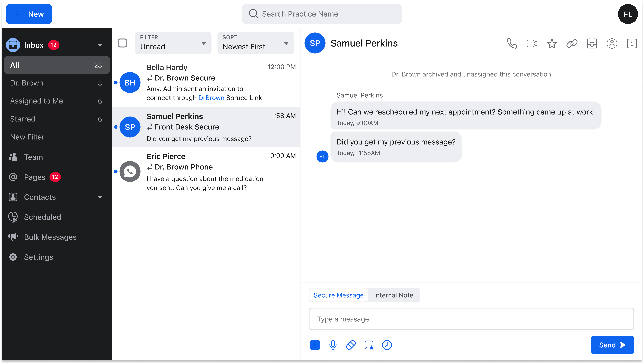
Task: Click the bandage icon in composer
Action: pyautogui.click(x=351, y=345)
